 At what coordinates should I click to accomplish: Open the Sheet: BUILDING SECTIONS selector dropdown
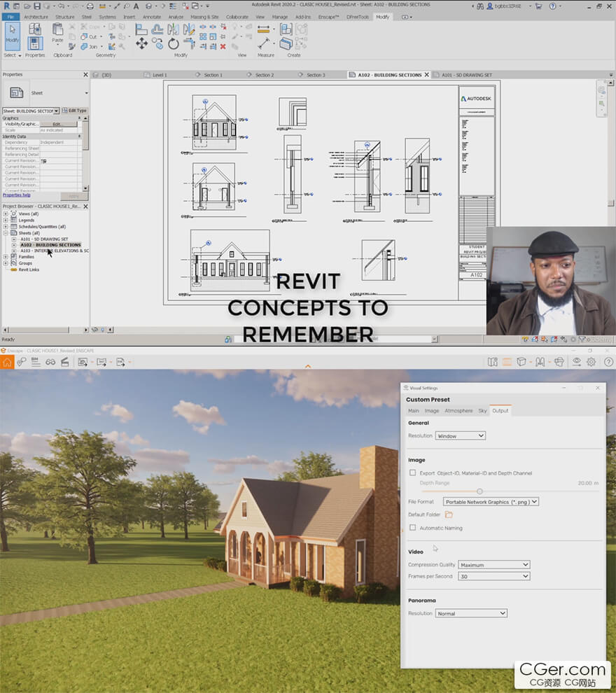31,111
